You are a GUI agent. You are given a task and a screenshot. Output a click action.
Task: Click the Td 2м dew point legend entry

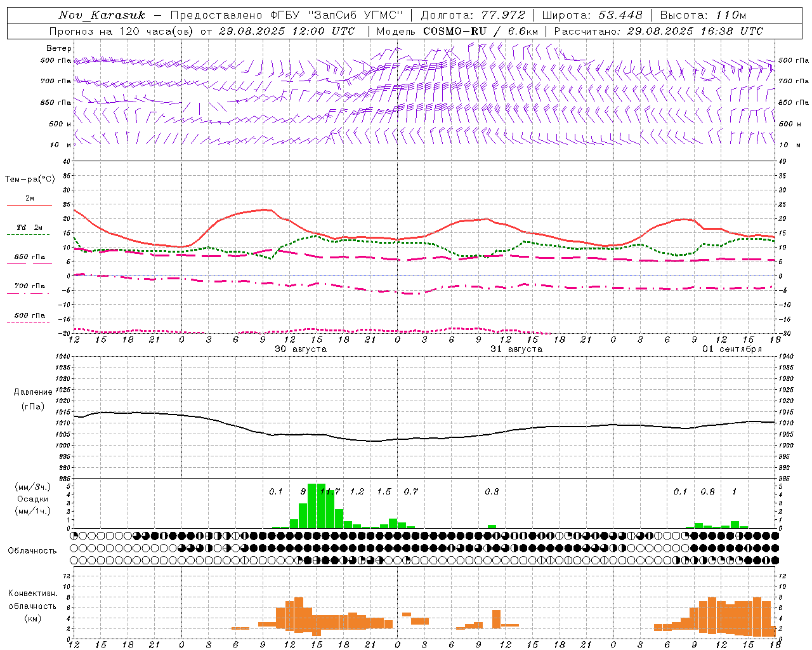[x=29, y=227]
